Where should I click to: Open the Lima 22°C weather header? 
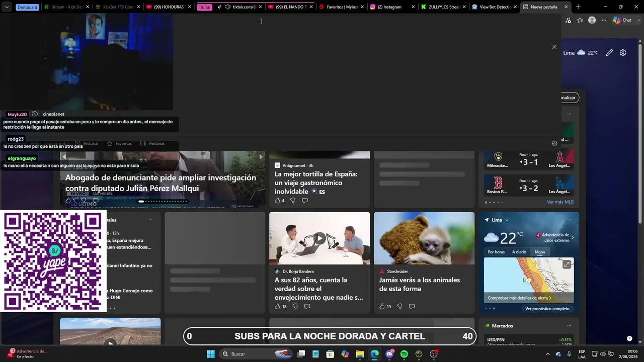pyautogui.click(x=581, y=53)
